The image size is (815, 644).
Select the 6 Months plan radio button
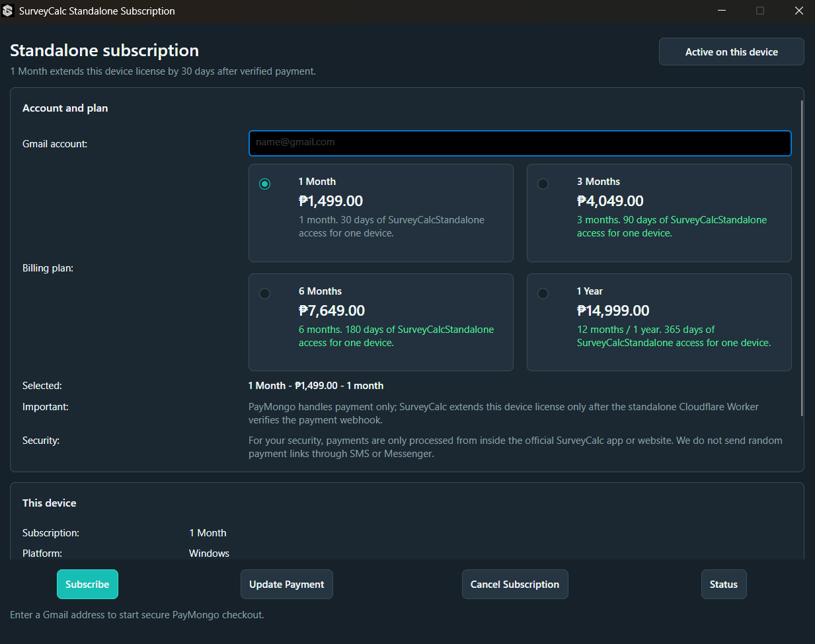click(x=265, y=294)
